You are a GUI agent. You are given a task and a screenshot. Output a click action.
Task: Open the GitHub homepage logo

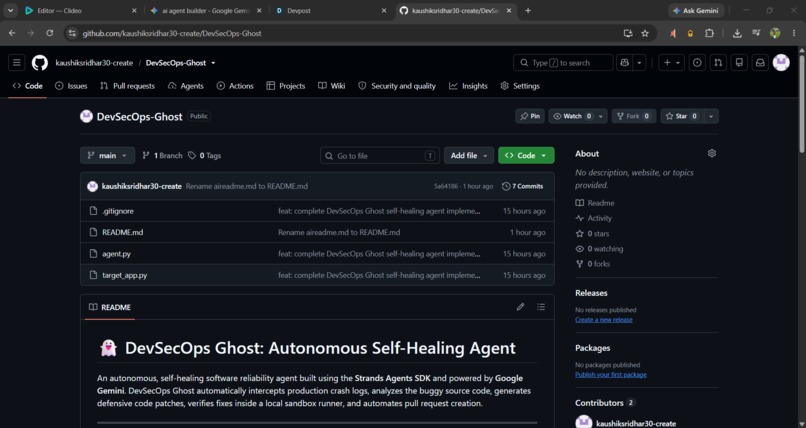(40, 63)
